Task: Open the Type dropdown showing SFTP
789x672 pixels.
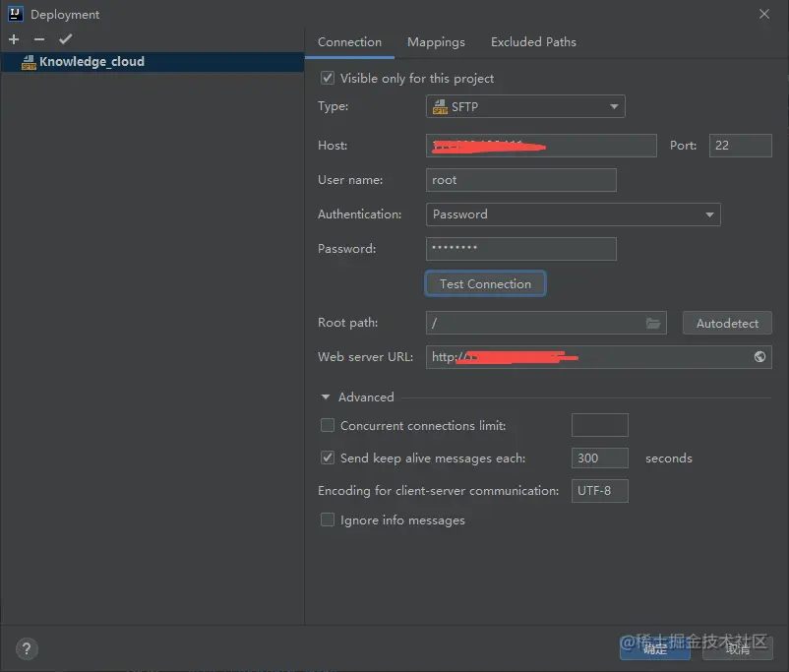Action: pos(525,106)
